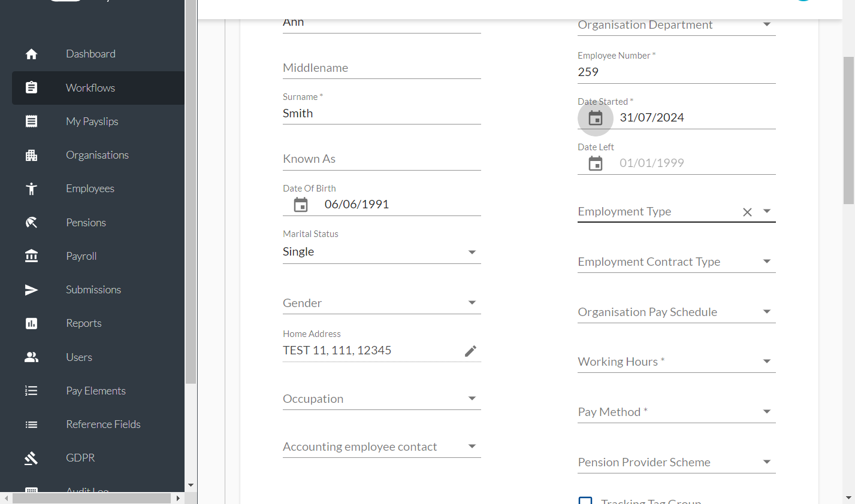This screenshot has height=504, width=855.
Task: Open the Date Of Birth calendar picker
Action: (301, 205)
